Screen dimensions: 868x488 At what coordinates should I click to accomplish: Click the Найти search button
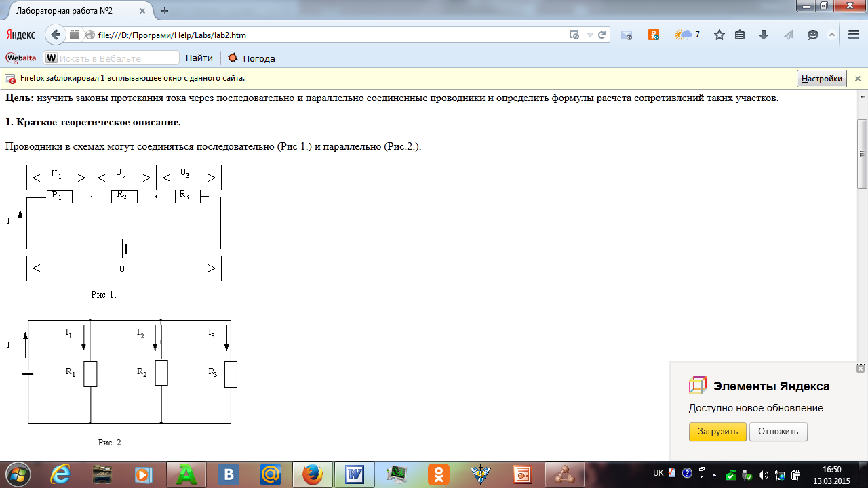[199, 58]
